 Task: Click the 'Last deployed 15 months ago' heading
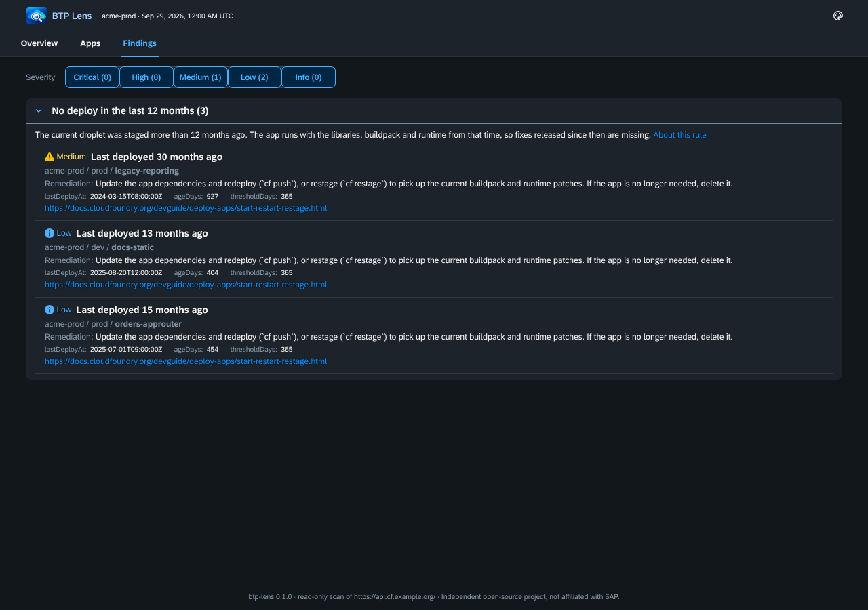coord(142,310)
